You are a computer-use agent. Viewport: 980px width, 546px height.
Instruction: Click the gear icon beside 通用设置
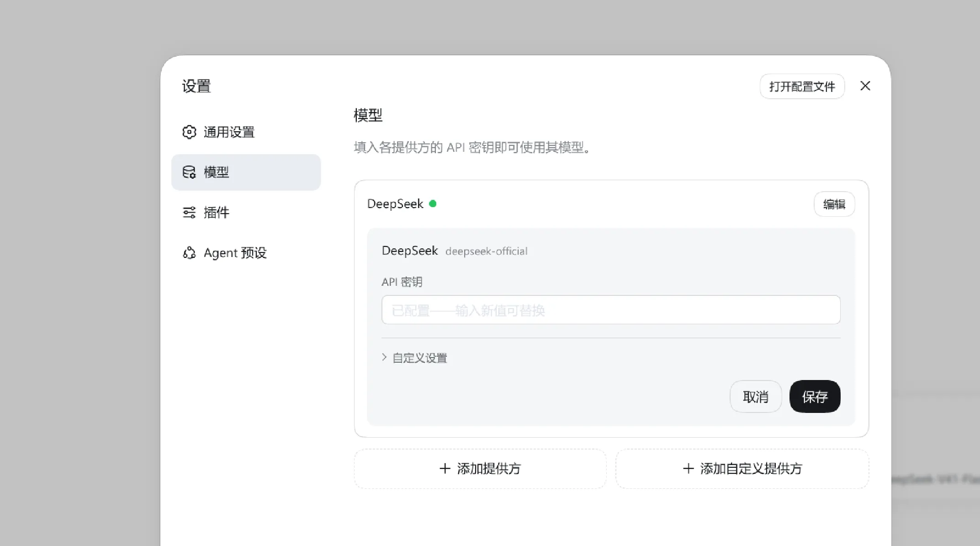(189, 132)
